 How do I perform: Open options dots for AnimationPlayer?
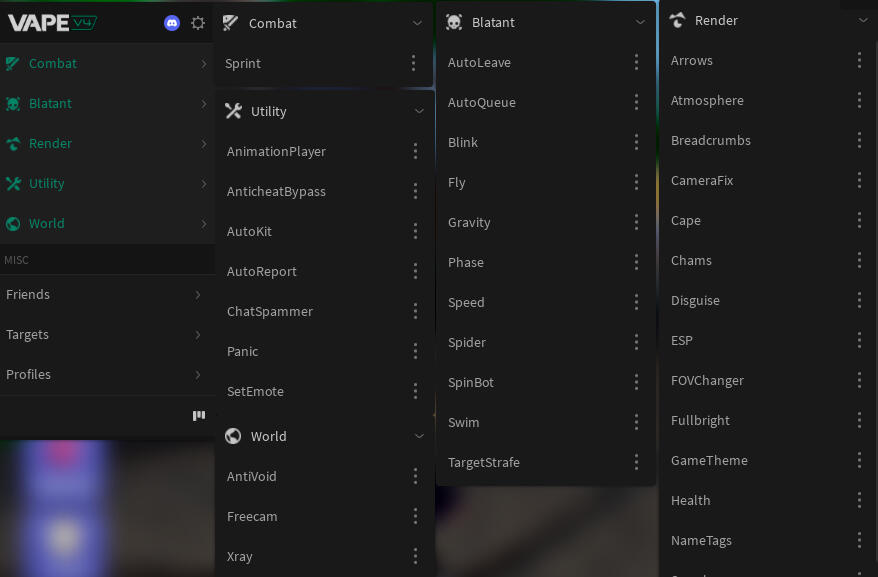pos(415,151)
